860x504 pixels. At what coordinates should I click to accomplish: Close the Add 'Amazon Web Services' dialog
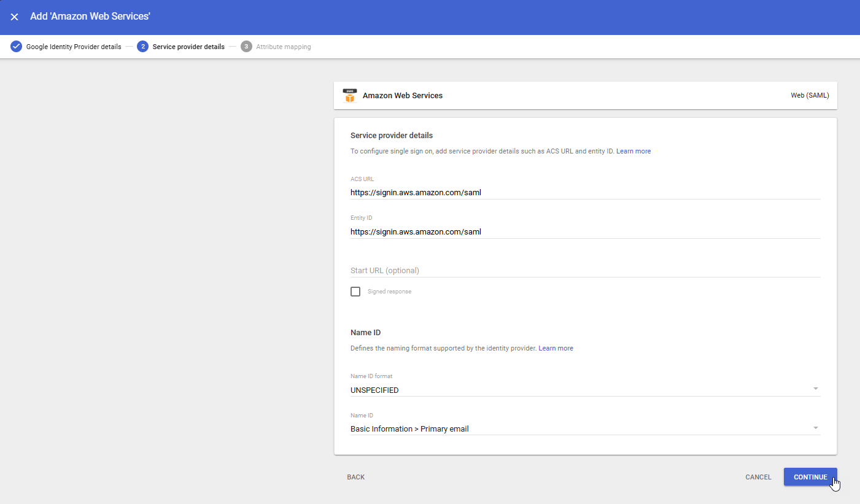(x=14, y=17)
